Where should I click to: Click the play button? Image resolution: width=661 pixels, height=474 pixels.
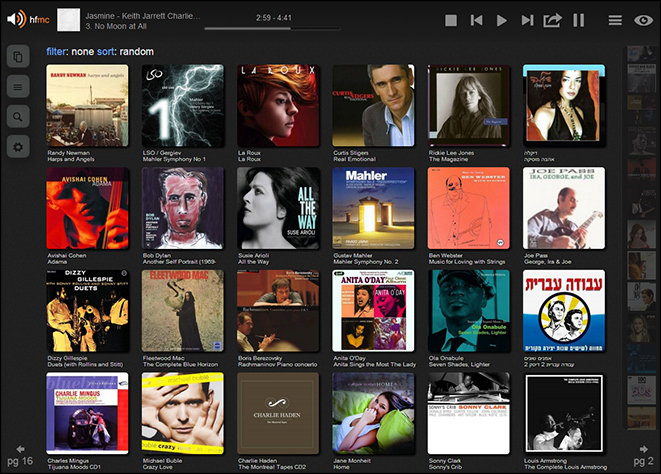501,20
